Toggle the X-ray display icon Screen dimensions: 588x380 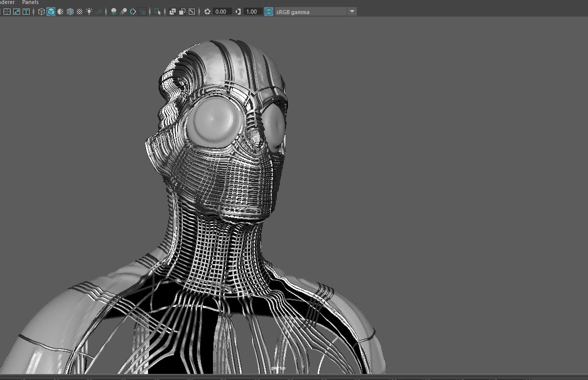click(173, 12)
